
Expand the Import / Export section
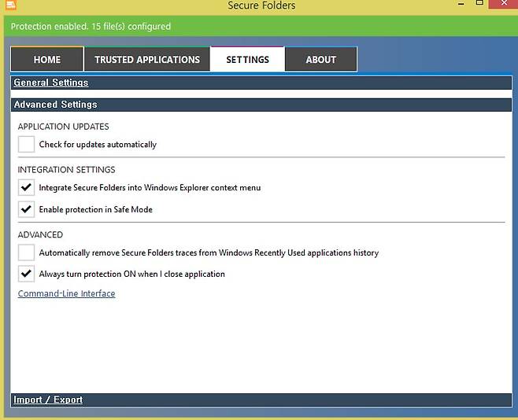48,400
